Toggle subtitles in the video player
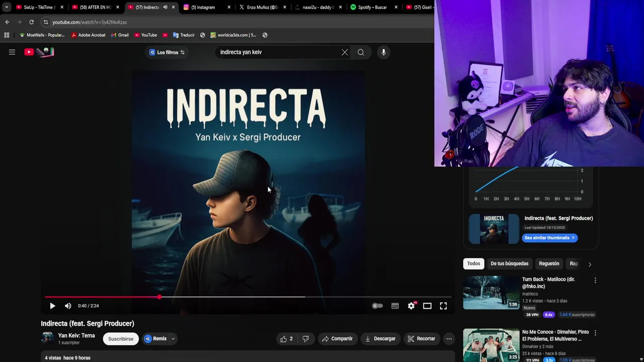Image resolution: width=644 pixels, height=362 pixels. click(x=395, y=306)
